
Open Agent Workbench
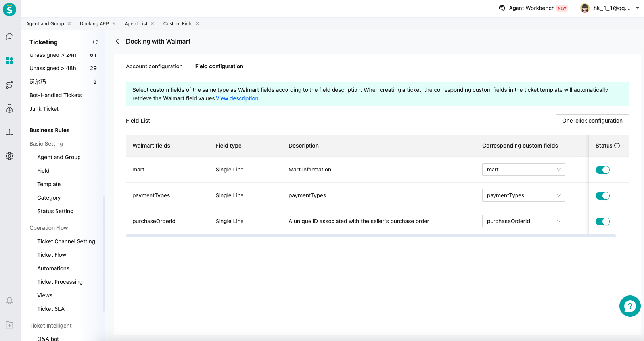pyautogui.click(x=532, y=8)
